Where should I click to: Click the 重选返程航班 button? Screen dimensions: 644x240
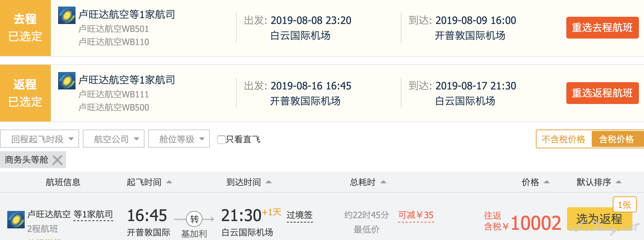coord(602,93)
